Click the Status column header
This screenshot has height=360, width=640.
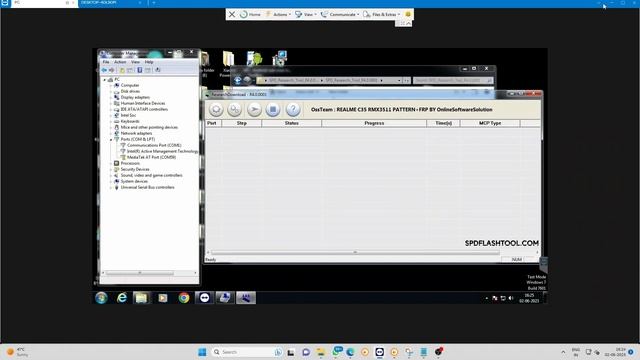click(x=291, y=123)
